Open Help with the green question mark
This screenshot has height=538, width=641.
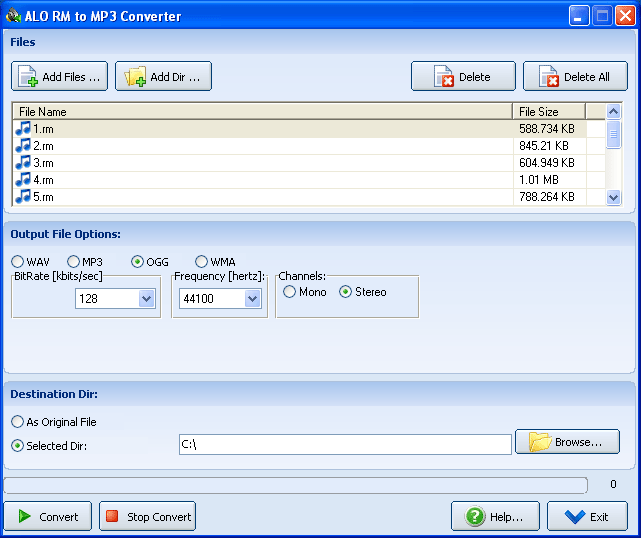click(x=495, y=517)
